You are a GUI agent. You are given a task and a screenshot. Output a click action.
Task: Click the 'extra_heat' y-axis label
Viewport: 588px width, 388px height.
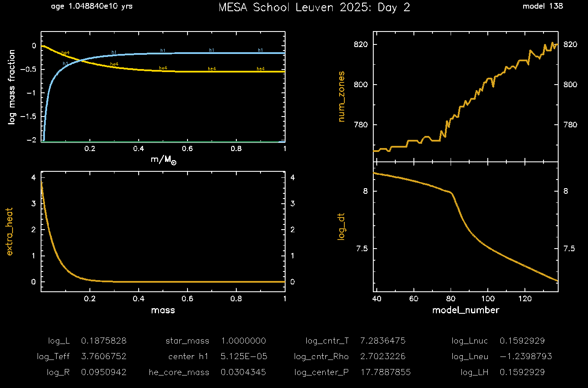[10, 231]
